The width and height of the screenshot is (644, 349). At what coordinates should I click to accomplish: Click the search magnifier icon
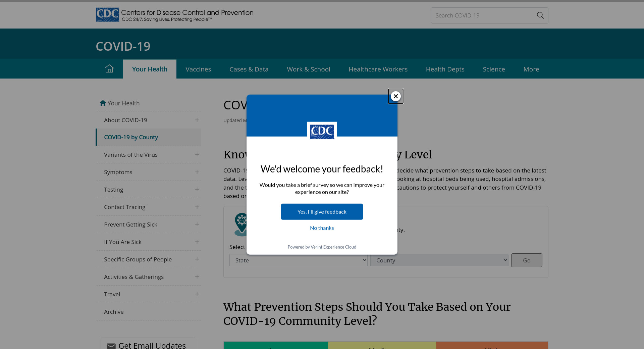[x=540, y=15]
